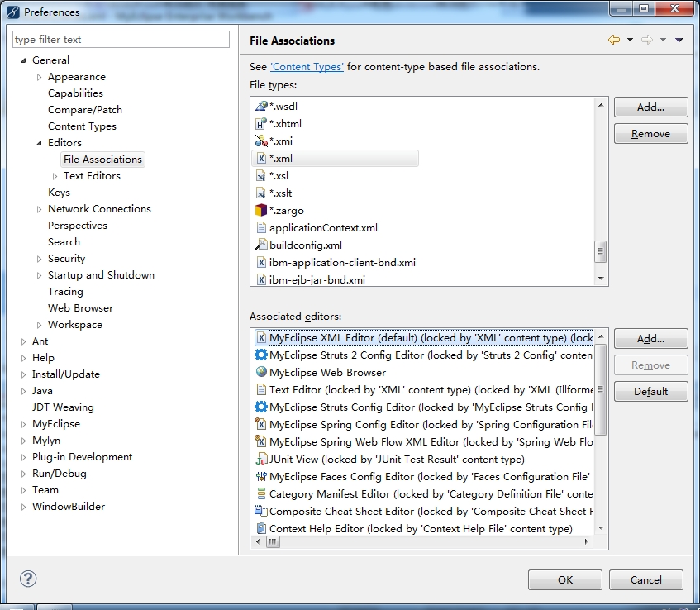Click the Default editor button
The width and height of the screenshot is (700, 610).
pyautogui.click(x=651, y=392)
